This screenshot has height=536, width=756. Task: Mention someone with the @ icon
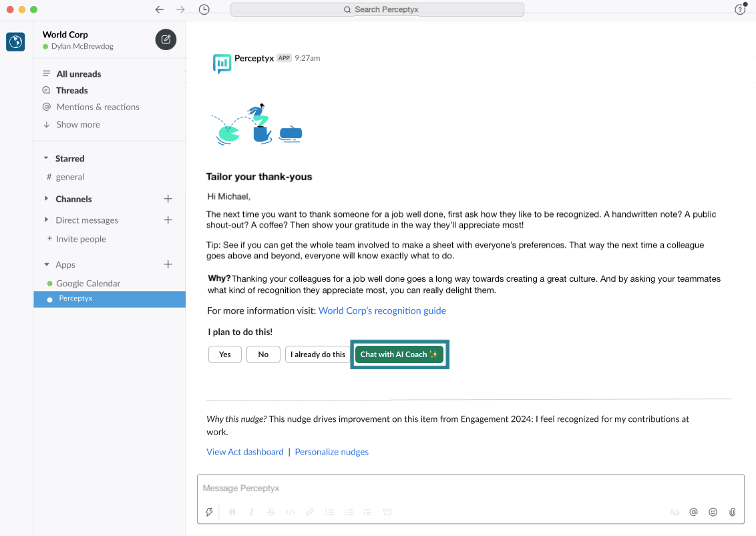point(693,512)
